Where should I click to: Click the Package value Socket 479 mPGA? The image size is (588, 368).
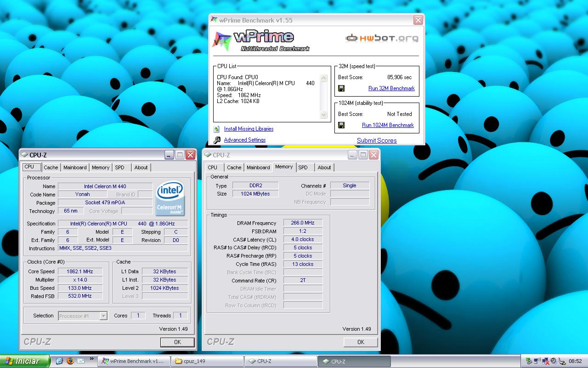[x=105, y=202]
